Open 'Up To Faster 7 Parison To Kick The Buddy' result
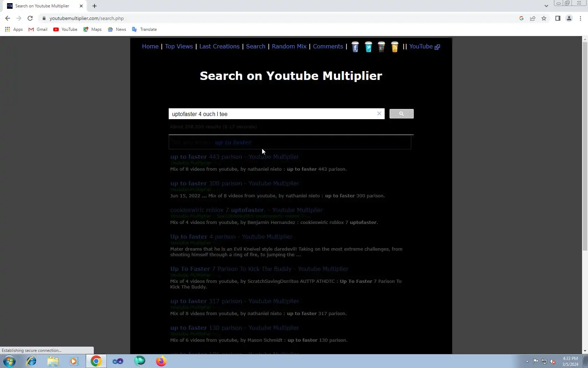The height and width of the screenshot is (368, 588). (x=259, y=269)
